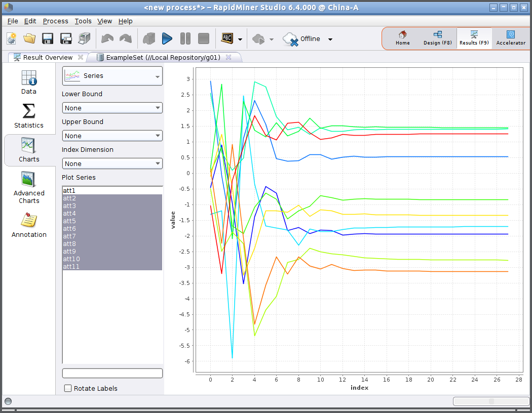
Task: Open the Index Dimension dropdown
Action: click(x=112, y=163)
